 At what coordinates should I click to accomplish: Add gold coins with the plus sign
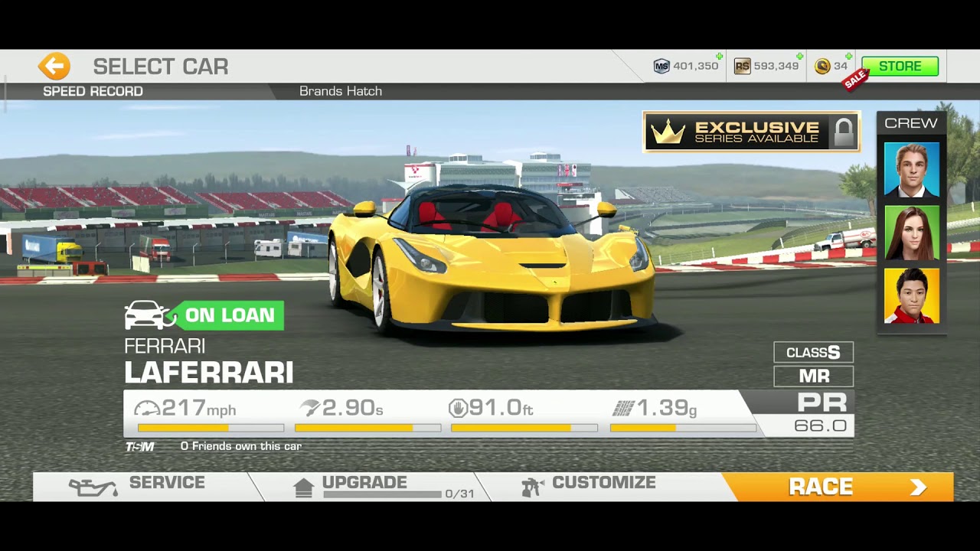tap(848, 57)
